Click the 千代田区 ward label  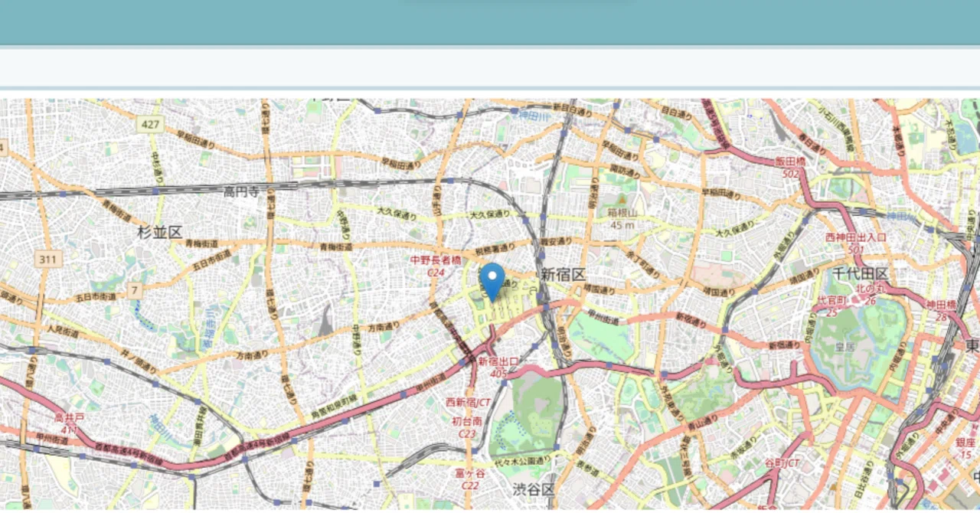(861, 273)
